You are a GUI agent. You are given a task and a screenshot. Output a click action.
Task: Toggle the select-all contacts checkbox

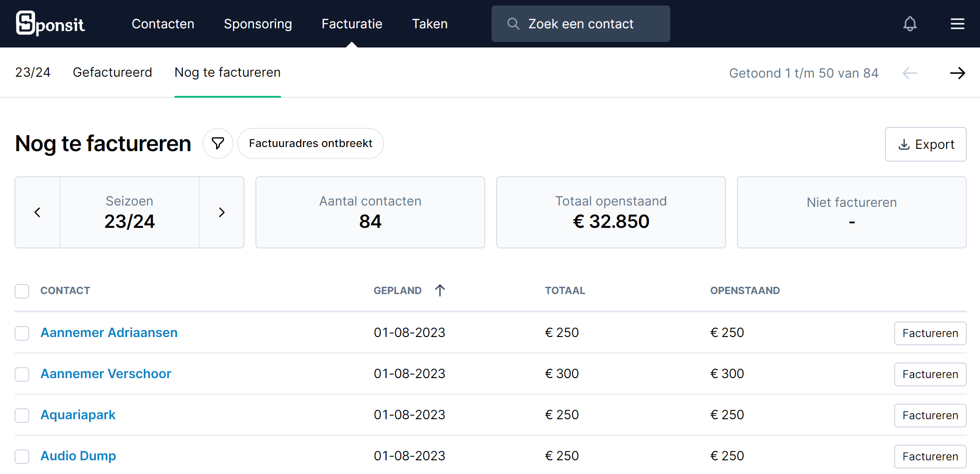(x=22, y=291)
